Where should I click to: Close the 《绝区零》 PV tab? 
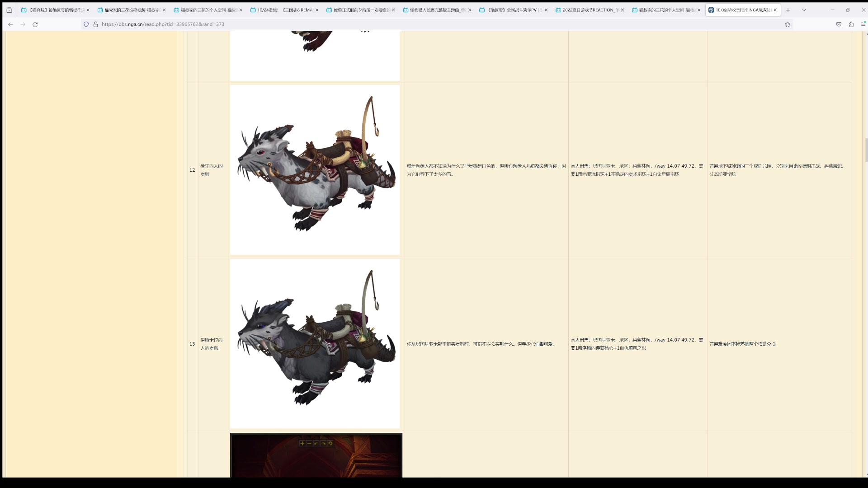tap(546, 10)
